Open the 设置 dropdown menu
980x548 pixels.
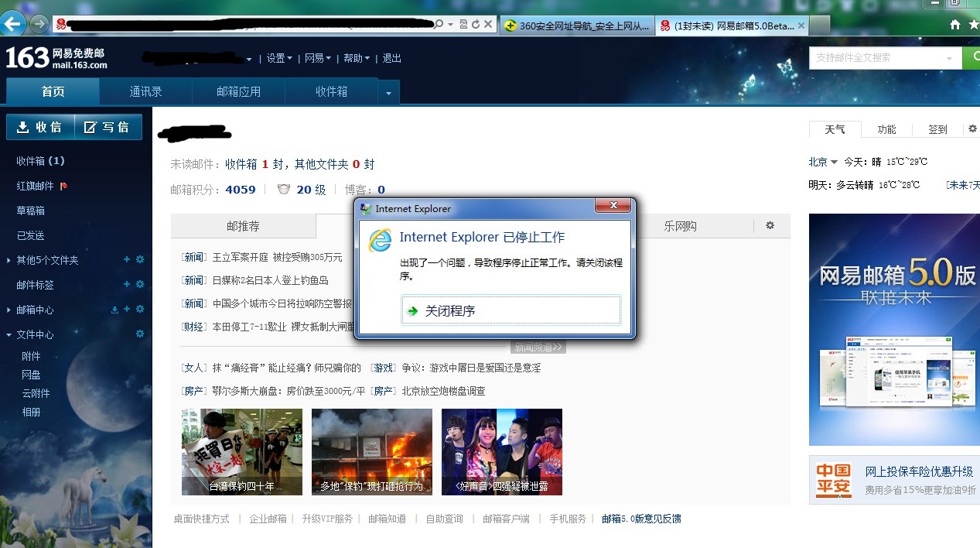279,58
